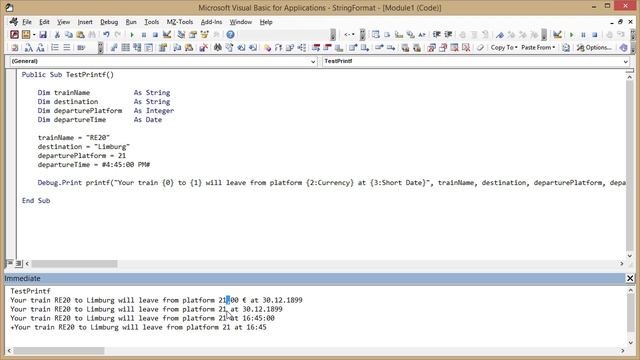The width and height of the screenshot is (640, 360).
Task: Click the Cut scissors icon
Action: pos(58,35)
